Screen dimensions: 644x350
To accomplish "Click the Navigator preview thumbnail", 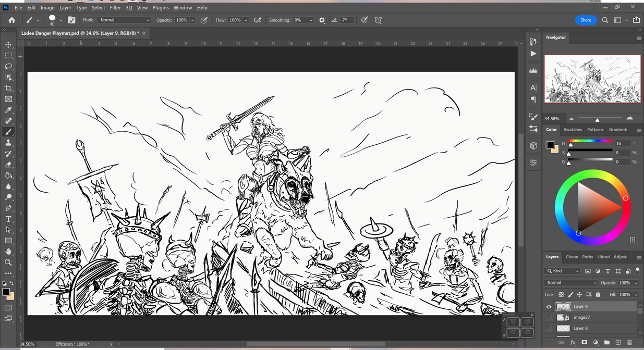I will (592, 79).
